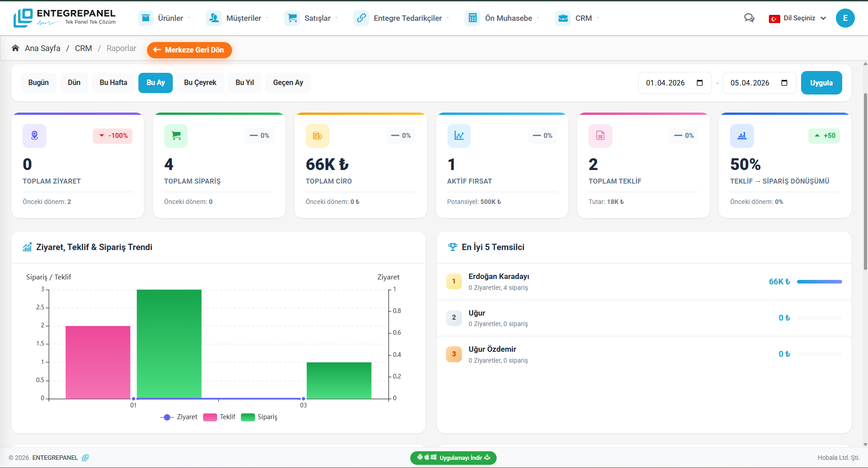Click the Entegre Tedarikçiler link icon

tap(361, 18)
